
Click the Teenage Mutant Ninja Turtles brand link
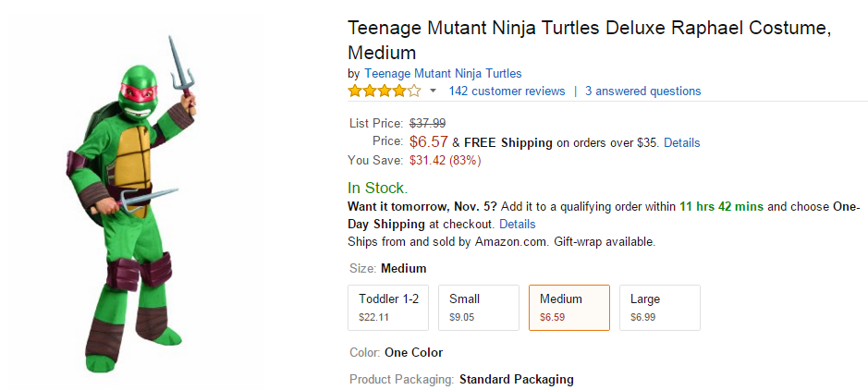(443, 73)
